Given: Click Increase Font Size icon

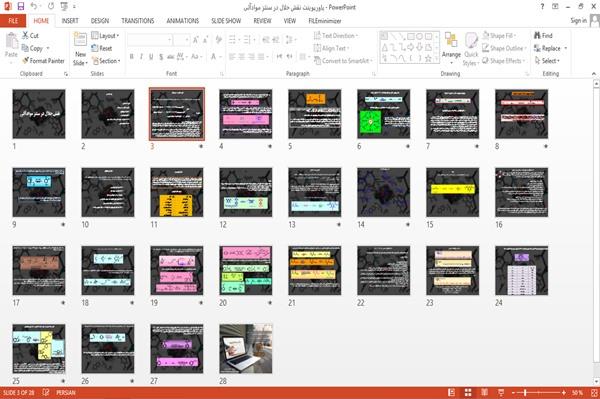Looking at the screenshot, I should pyautogui.click(x=196, y=39).
